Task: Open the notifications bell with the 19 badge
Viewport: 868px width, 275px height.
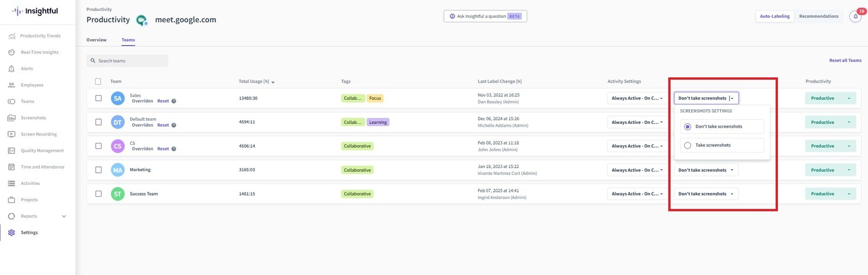Action: click(856, 16)
